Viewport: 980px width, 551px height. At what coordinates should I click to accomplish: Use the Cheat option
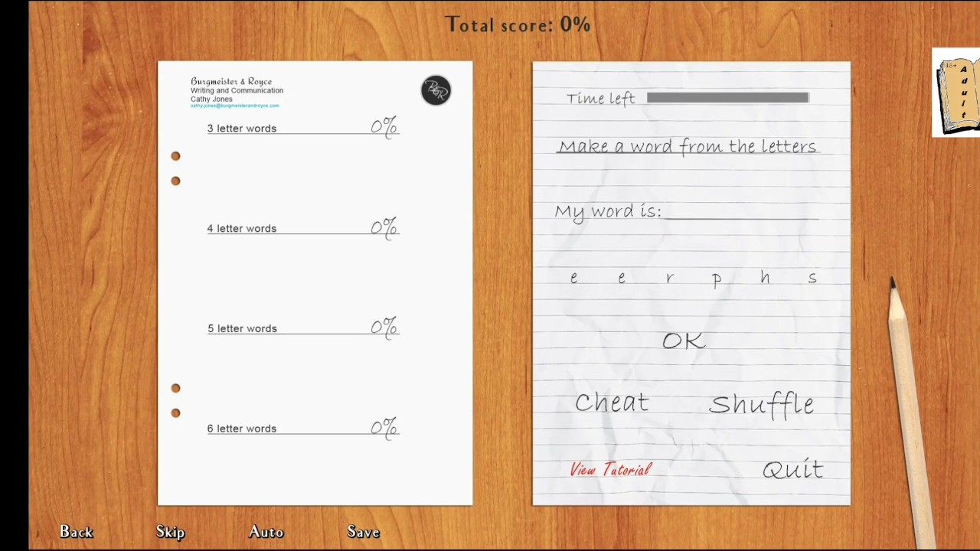(x=612, y=403)
